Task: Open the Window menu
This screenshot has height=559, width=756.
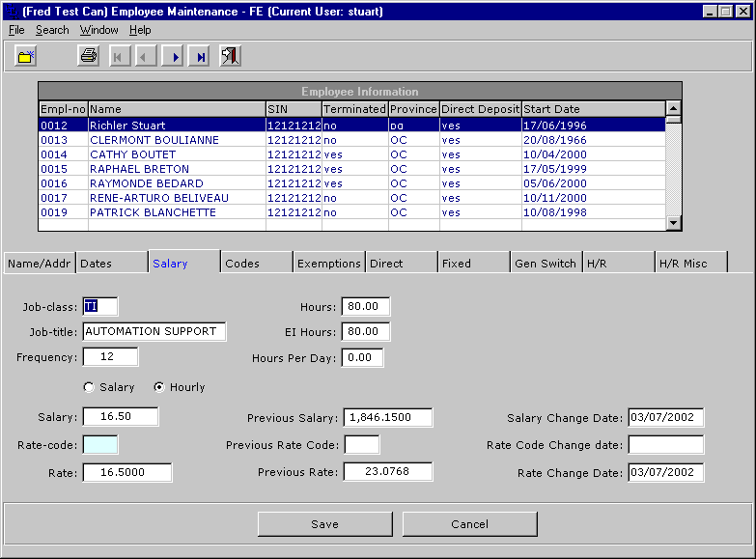Action: coord(99,30)
